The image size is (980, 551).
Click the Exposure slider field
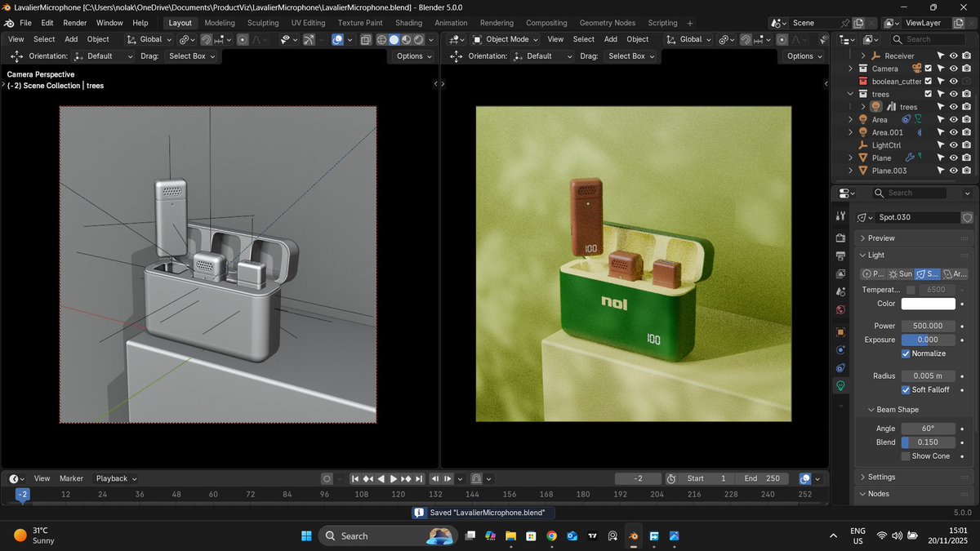(928, 340)
